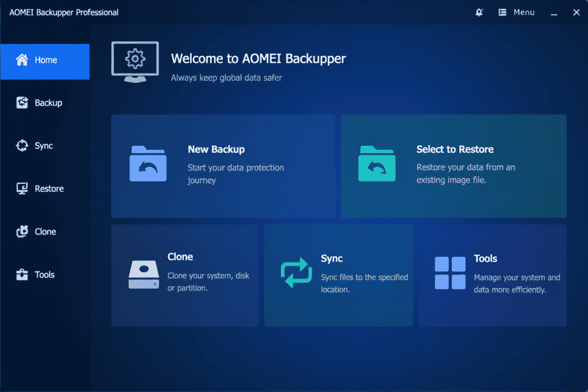The width and height of the screenshot is (588, 392).
Task: Click the Clone card title
Action: coord(180,257)
